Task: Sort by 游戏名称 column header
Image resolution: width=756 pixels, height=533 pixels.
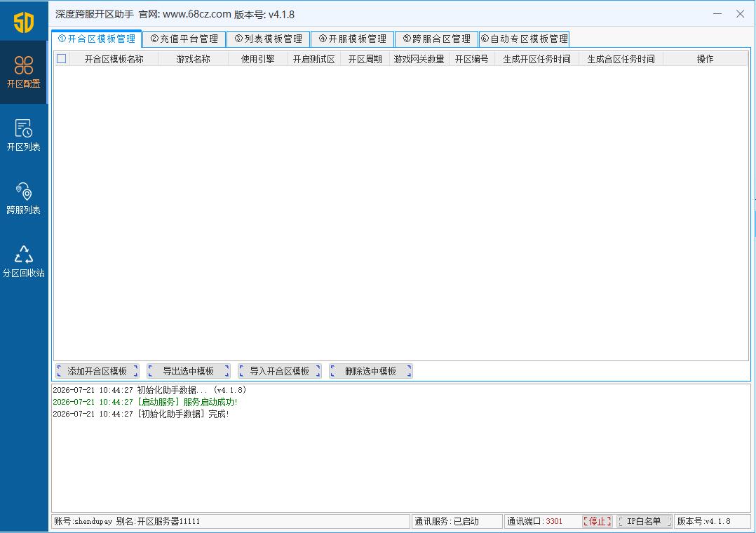Action: coord(193,59)
